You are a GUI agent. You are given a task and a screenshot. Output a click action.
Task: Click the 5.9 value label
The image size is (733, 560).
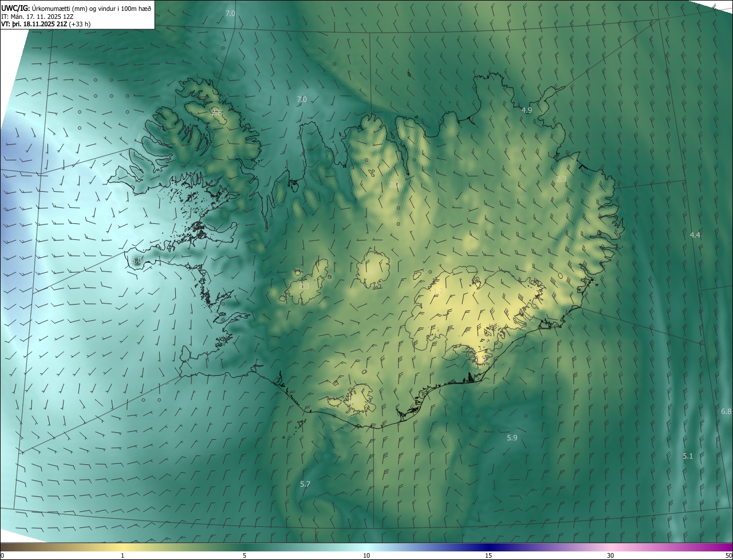point(512,438)
